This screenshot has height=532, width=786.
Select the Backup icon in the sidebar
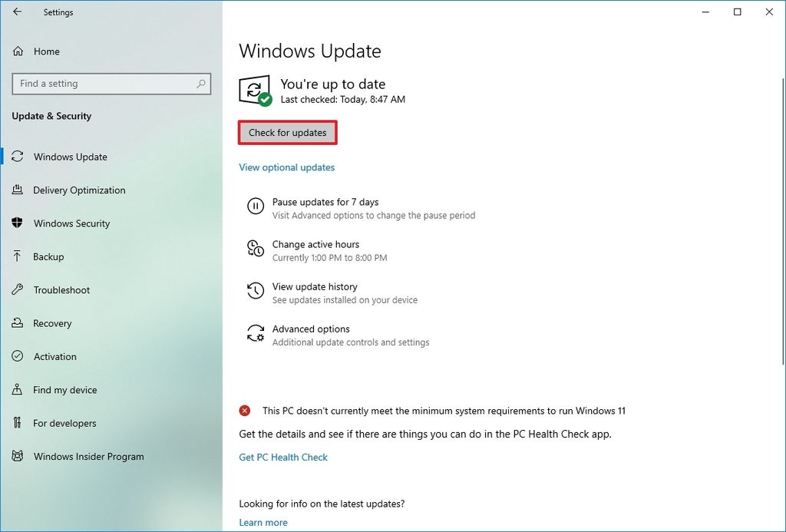click(x=17, y=256)
